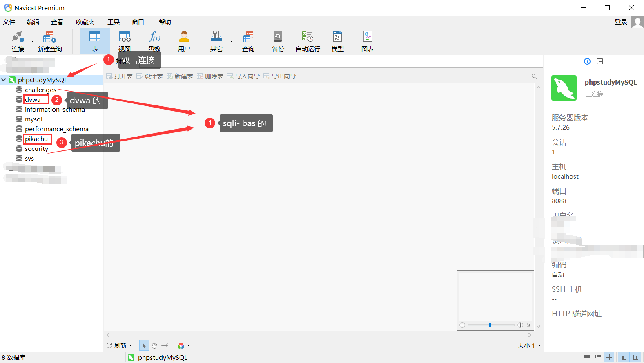This screenshot has width=644, height=363.
Task: Select the sys database
Action: tap(29, 158)
